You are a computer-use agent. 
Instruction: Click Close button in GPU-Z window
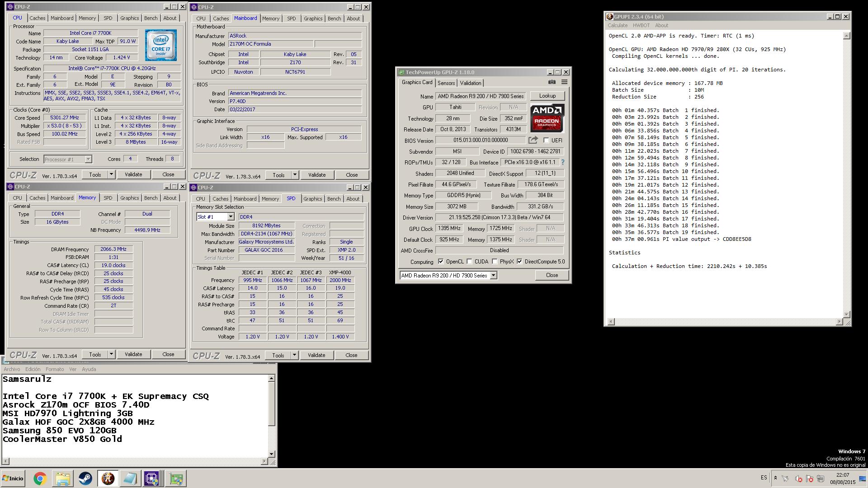[x=552, y=275]
